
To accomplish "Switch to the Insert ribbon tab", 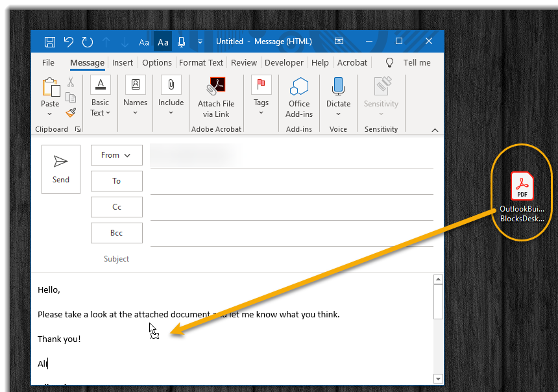I will pos(123,62).
